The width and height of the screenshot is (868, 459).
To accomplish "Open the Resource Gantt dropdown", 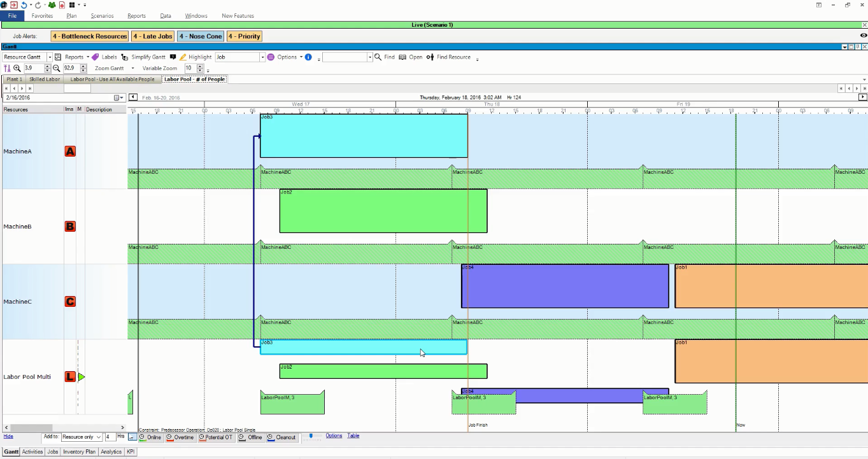I will pos(50,57).
